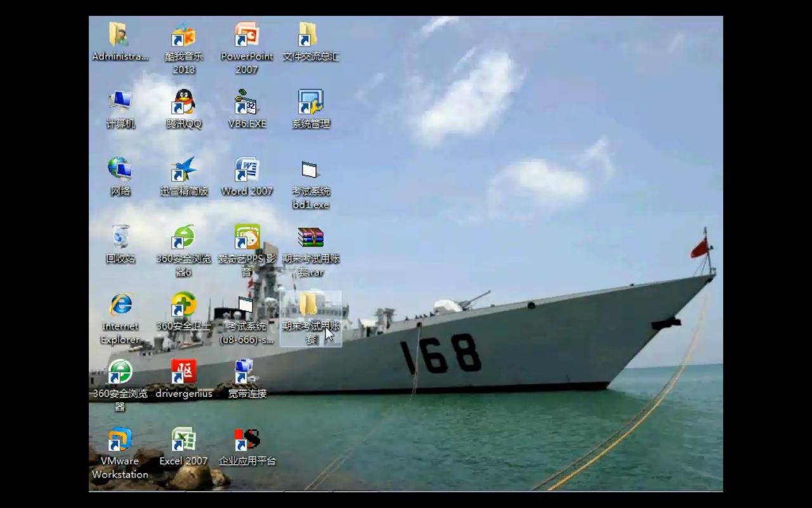Screen dimensions: 812x508
Task: Select the 腾讯QQ penguin icon
Action: pyautogui.click(x=183, y=102)
